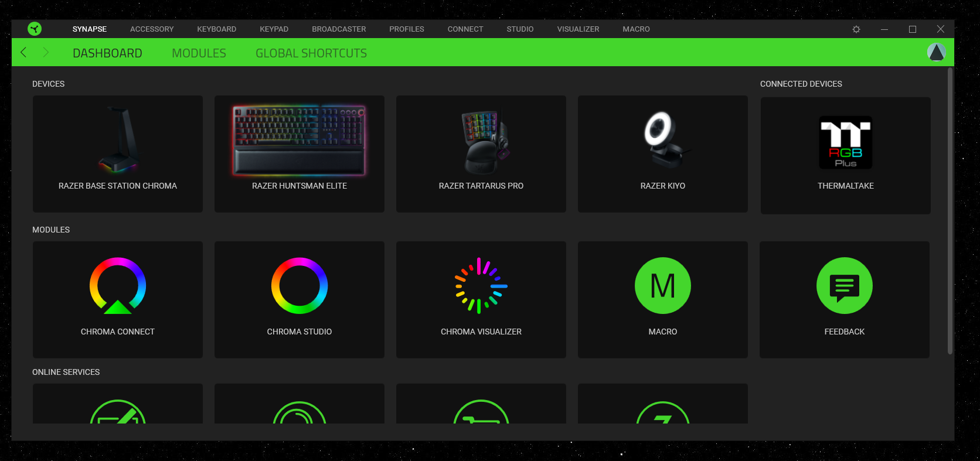Viewport: 980px width, 461px height.
Task: Switch to the Profiles tab
Action: pos(407,29)
